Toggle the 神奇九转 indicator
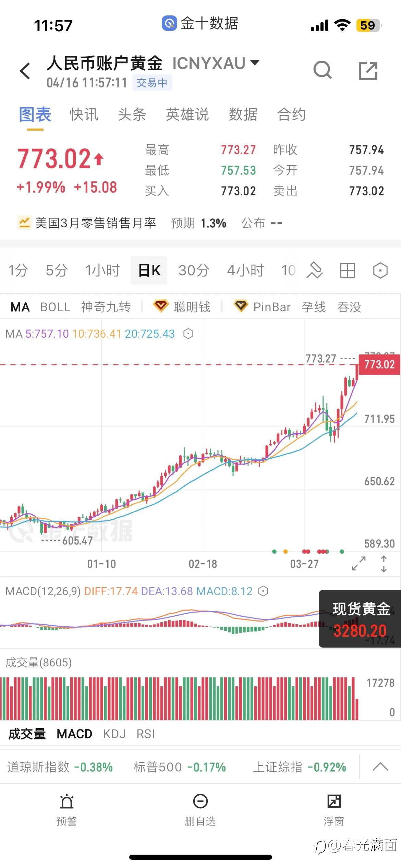The image size is (401, 868). tap(106, 307)
